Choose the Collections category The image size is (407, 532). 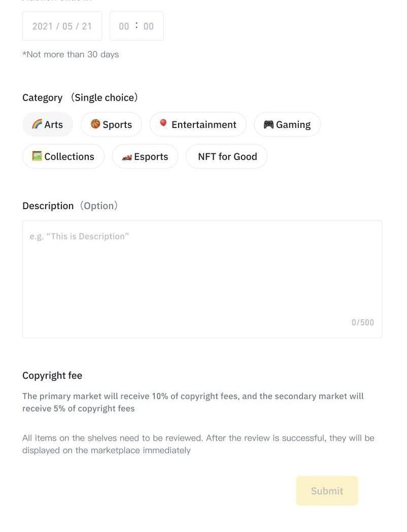[x=63, y=156]
